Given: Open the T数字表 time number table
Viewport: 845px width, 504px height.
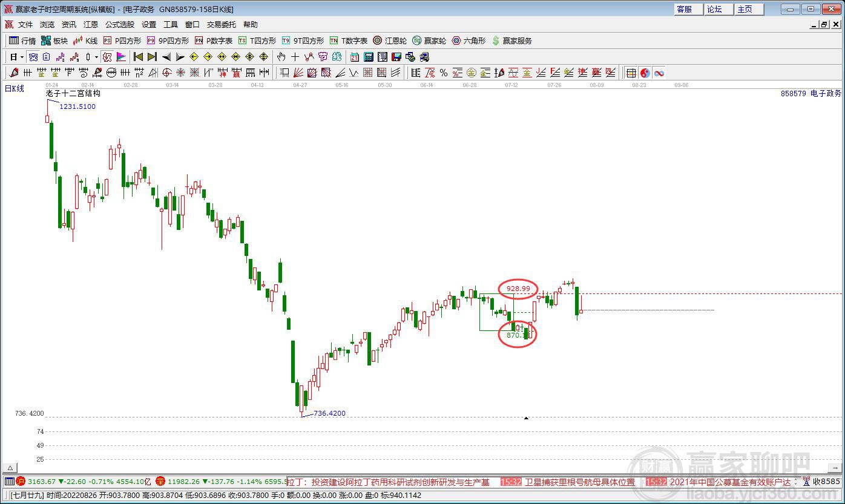Looking at the screenshot, I should 348,41.
